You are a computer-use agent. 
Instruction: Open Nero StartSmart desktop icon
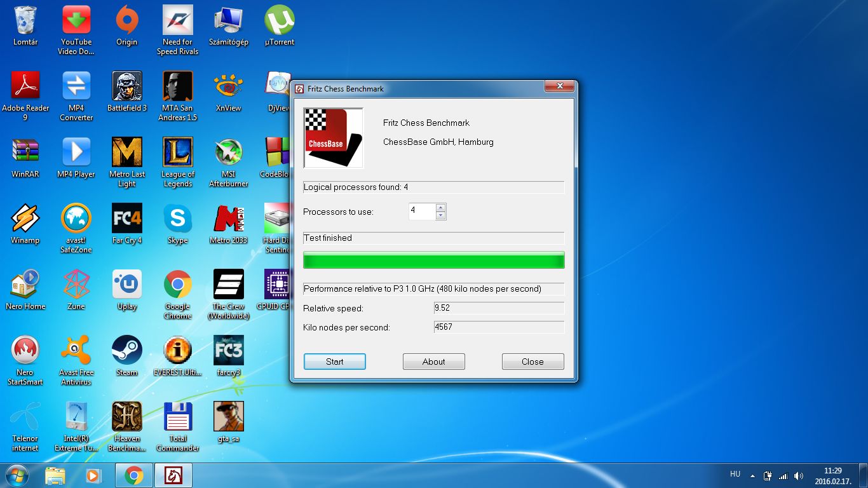[25, 360]
